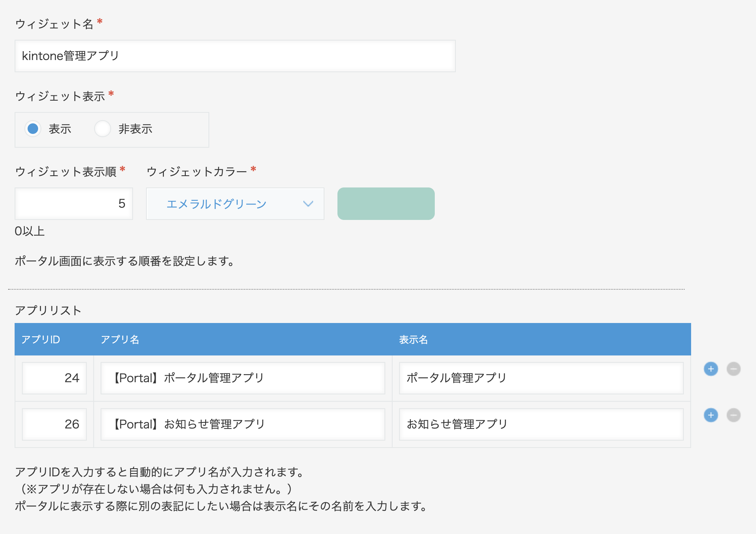Edit the ポータル管理アプリ display name field
756x534 pixels.
point(541,378)
